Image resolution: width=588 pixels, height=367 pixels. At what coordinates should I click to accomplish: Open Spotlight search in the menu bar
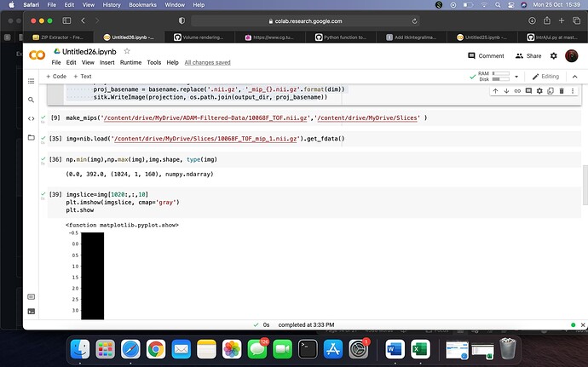pos(498,5)
